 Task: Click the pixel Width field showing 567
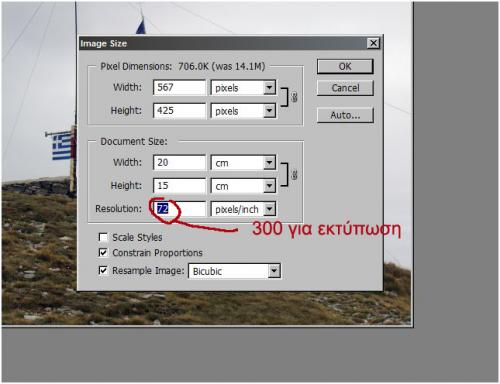click(x=180, y=88)
